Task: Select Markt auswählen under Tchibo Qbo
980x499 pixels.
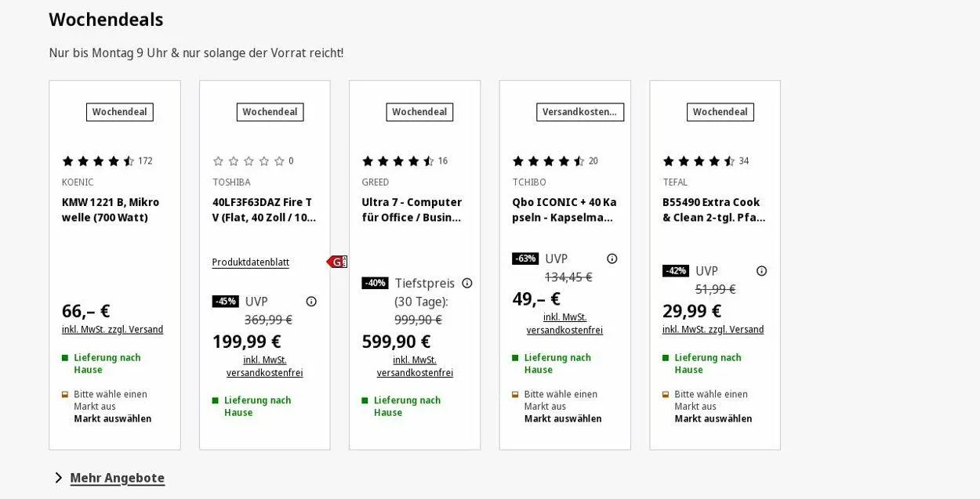Action: pos(563,419)
